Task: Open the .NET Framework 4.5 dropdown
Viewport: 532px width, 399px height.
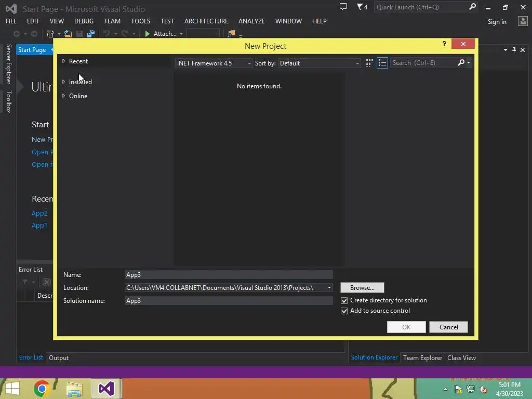Action: (214, 63)
